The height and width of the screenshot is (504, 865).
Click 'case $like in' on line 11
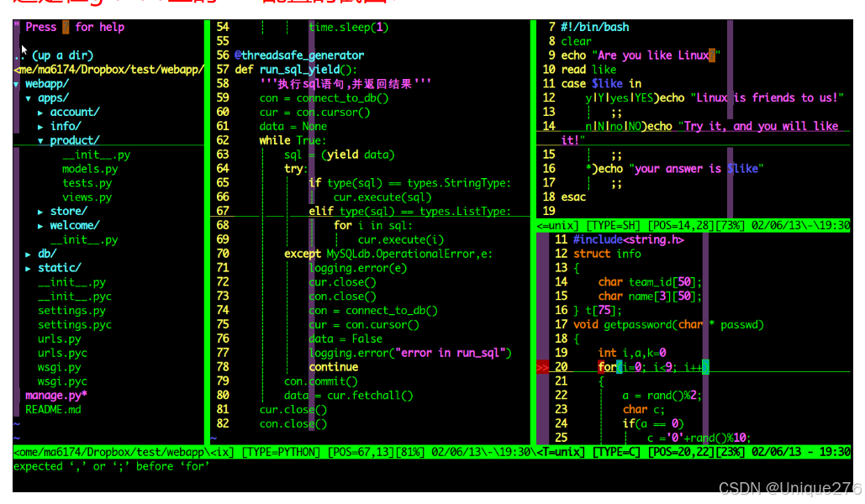click(601, 84)
